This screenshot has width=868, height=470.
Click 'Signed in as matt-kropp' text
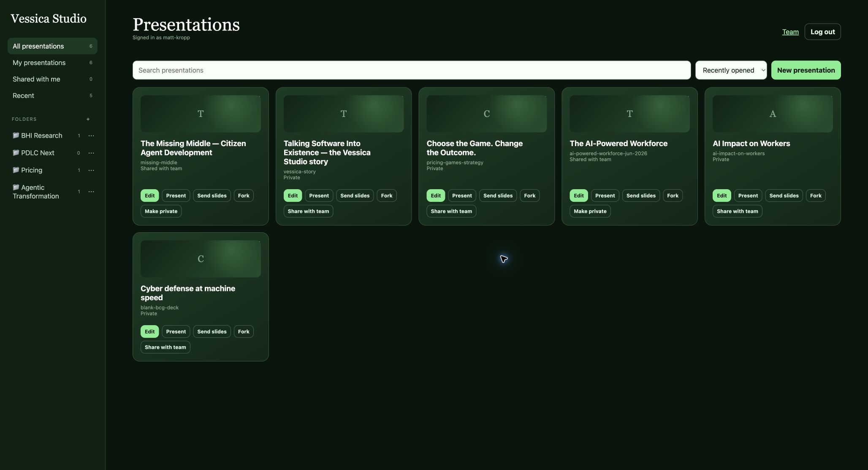coord(161,38)
